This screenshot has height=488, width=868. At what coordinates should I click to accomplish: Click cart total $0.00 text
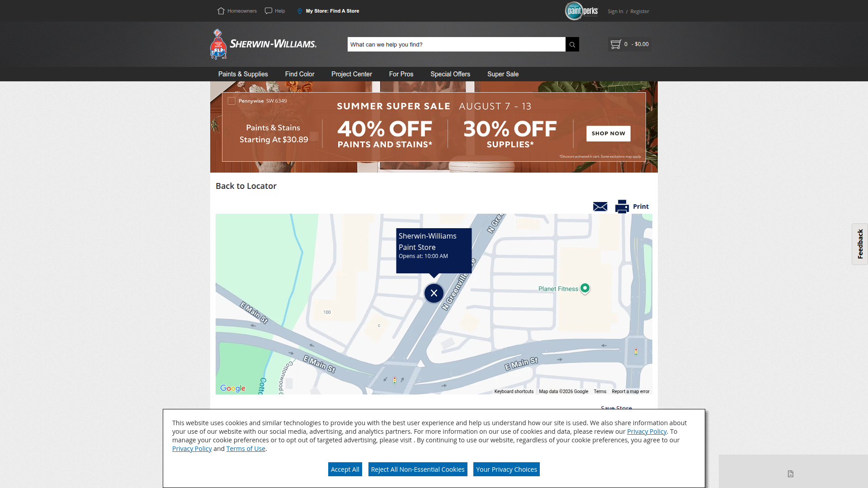(642, 44)
